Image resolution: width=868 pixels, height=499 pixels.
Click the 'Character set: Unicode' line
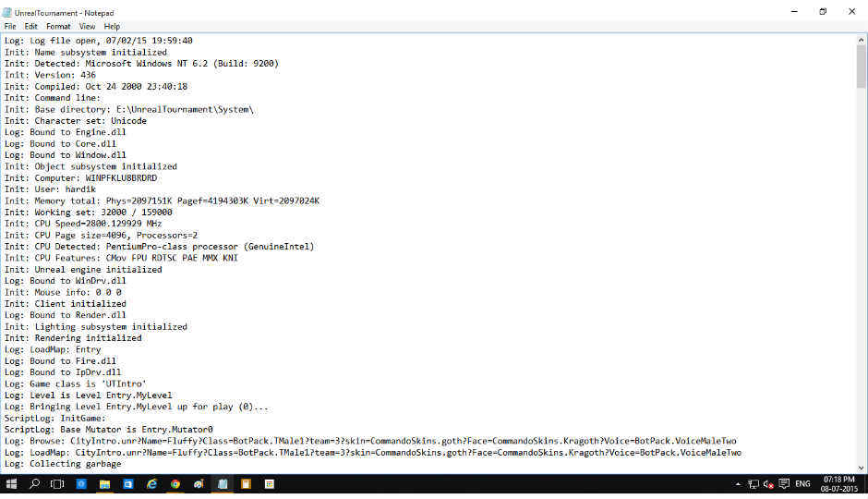point(76,121)
